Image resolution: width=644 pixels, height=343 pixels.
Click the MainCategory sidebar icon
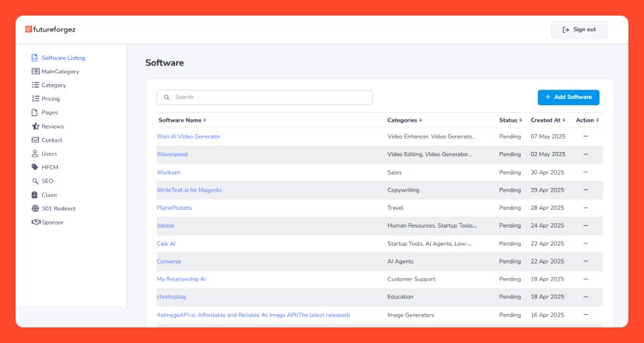[35, 72]
